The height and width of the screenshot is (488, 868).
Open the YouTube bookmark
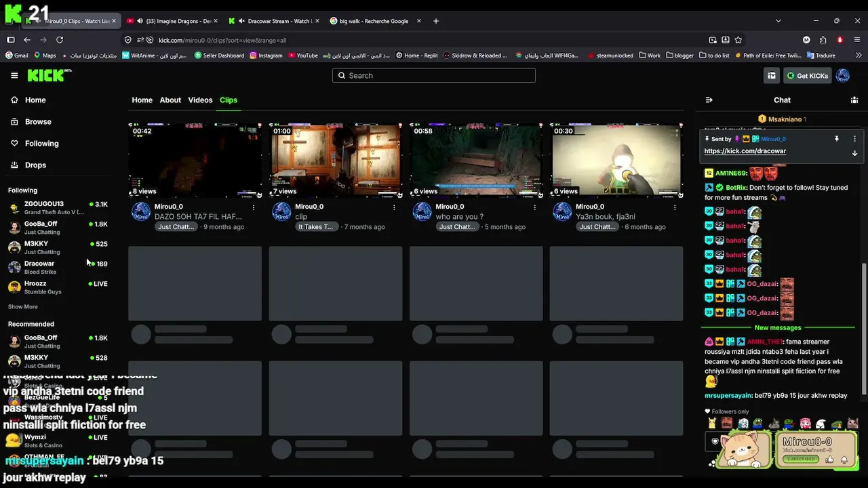302,56
